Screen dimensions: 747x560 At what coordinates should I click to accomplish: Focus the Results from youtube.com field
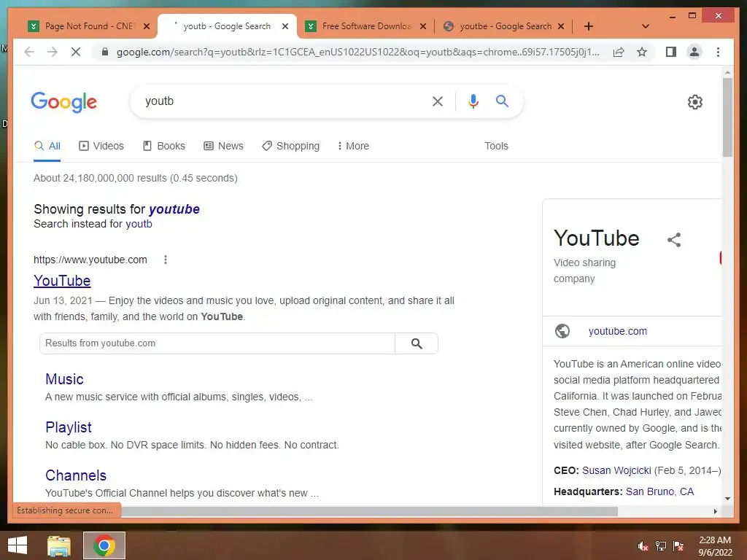click(x=217, y=343)
